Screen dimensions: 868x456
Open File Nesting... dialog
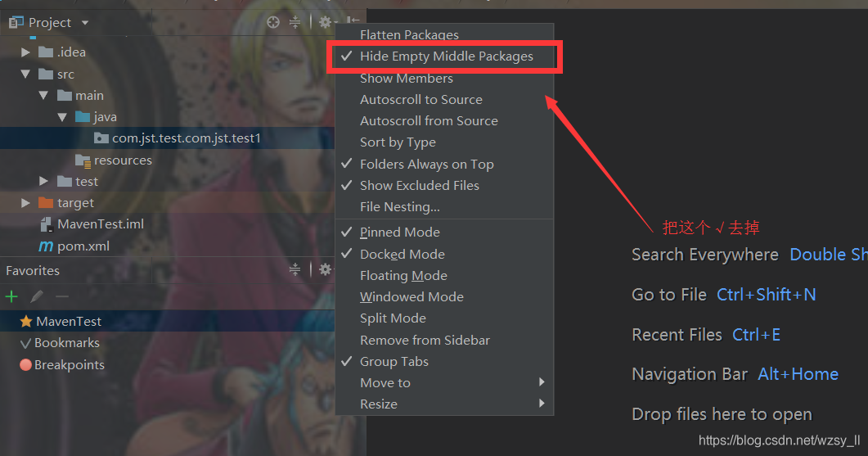click(444, 207)
